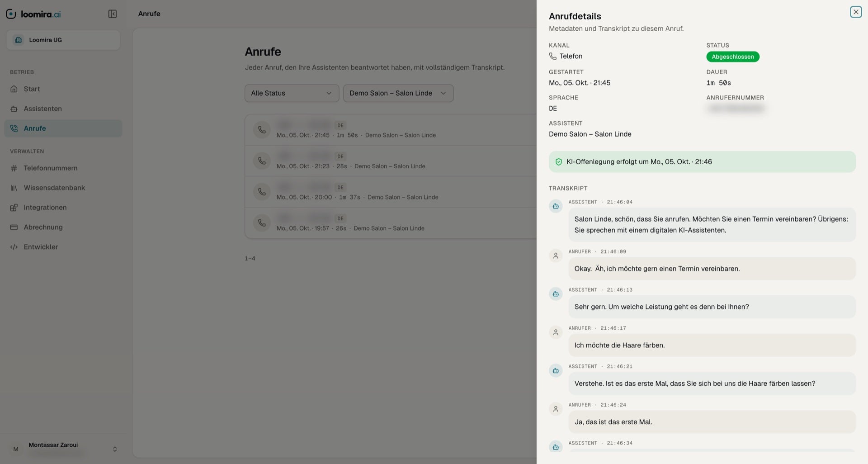Viewport: 868px width, 464px height.
Task: Click the library icon beside Wissensdatenbank
Action: [x=14, y=188]
